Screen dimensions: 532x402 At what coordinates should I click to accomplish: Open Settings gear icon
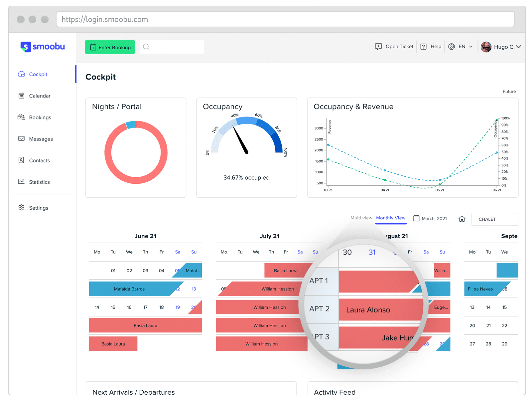click(x=21, y=208)
